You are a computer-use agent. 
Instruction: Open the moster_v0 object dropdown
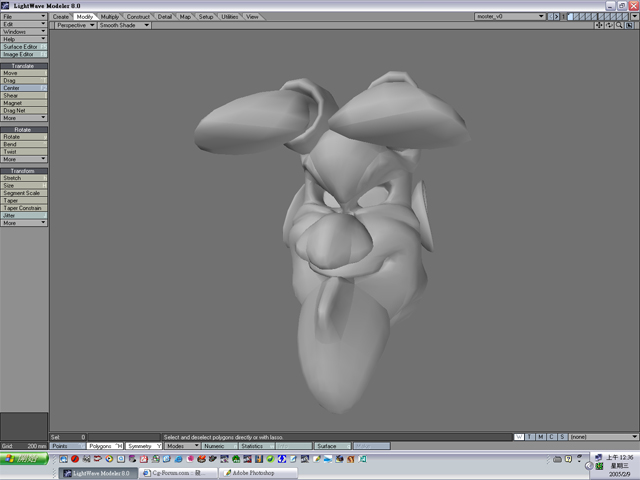click(x=510, y=17)
